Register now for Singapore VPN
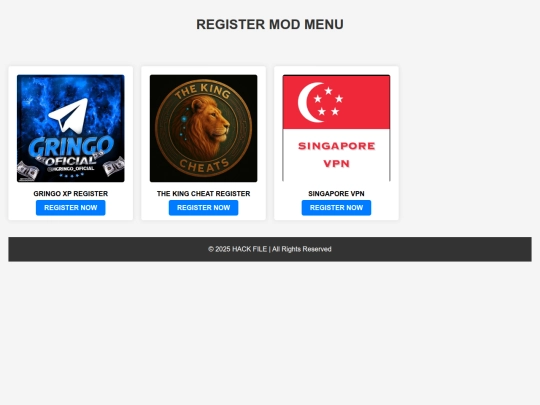The height and width of the screenshot is (405, 540). [336, 208]
